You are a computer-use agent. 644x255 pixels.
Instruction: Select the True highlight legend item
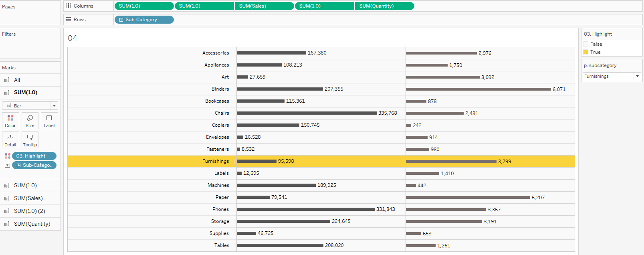pyautogui.click(x=595, y=52)
